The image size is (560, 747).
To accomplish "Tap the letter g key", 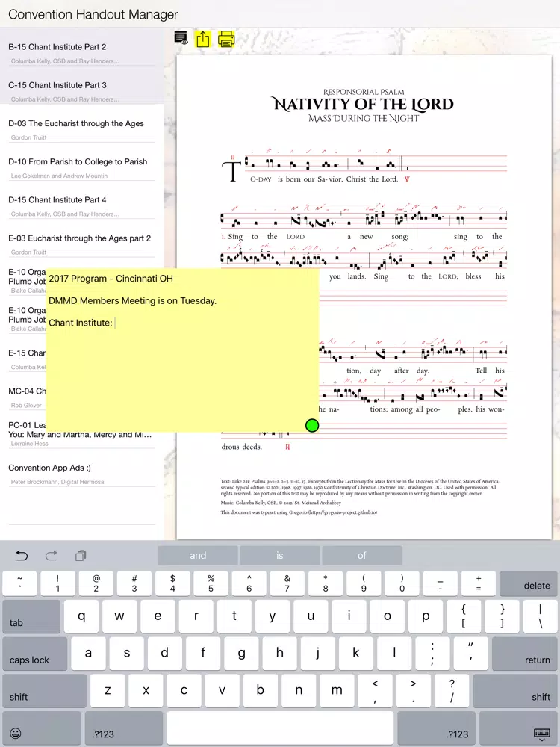I will pyautogui.click(x=241, y=653).
